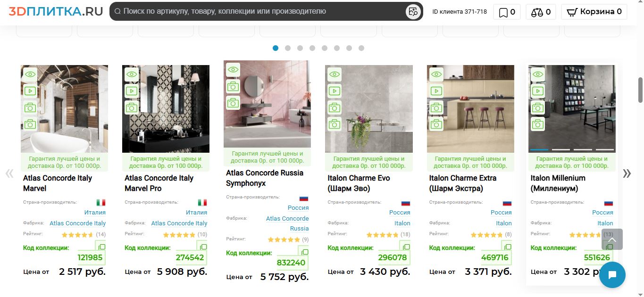Click ID клиента 371-718 text
This screenshot has width=644, height=297.
(460, 12)
